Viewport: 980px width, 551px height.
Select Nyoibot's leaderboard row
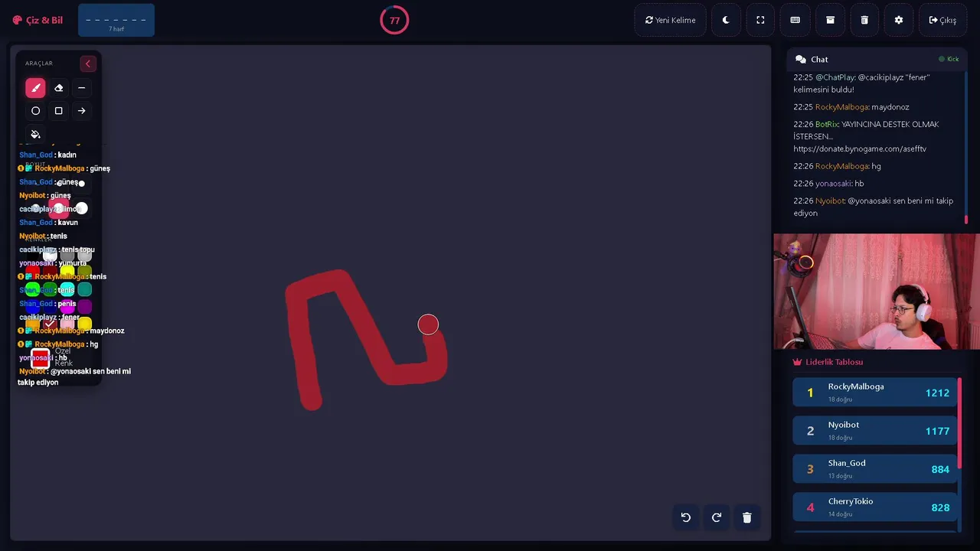coord(875,431)
